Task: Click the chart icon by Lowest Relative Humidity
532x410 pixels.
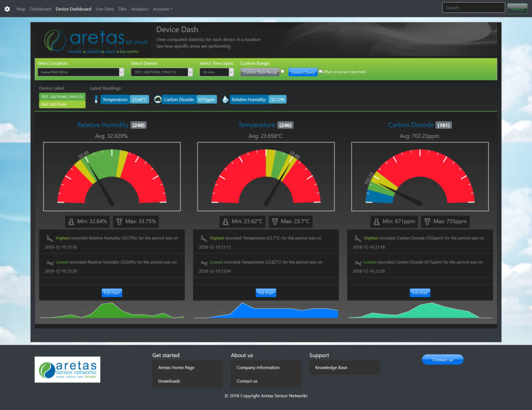Action: pyautogui.click(x=50, y=263)
